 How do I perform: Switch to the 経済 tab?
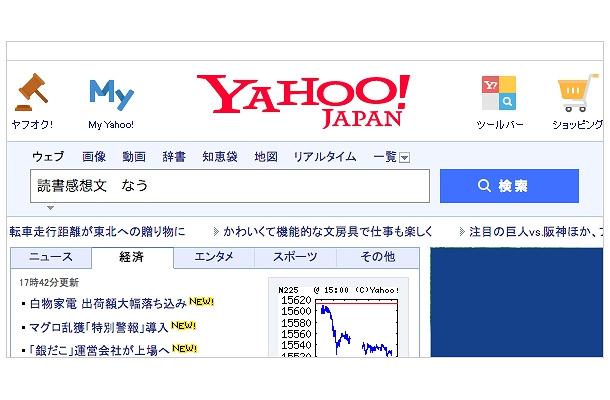132,257
